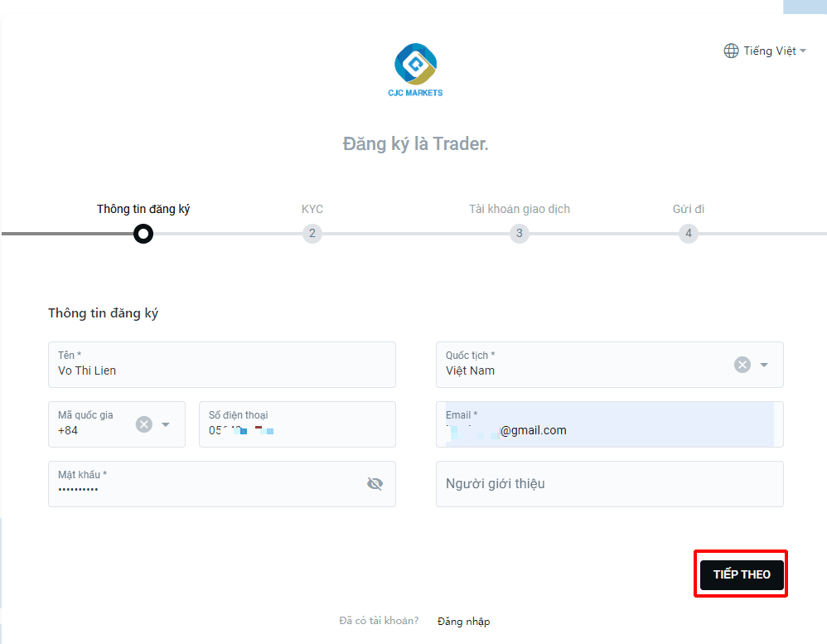Click the CJC Markets logo
This screenshot has width=827, height=644.
point(415,70)
